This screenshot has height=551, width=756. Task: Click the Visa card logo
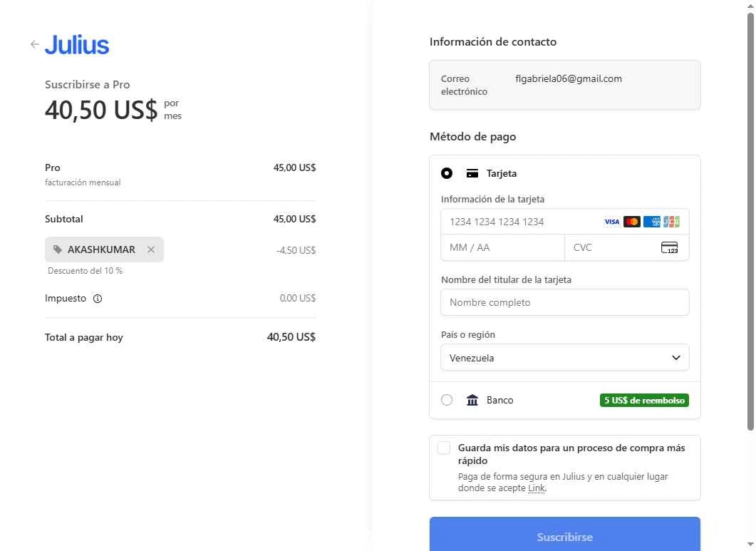point(612,222)
